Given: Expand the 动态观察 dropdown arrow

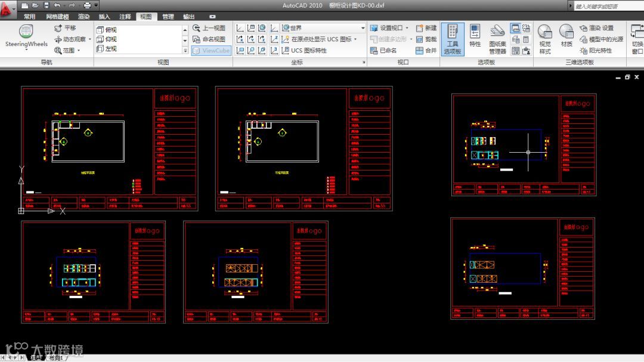Looking at the screenshot, I should point(90,39).
